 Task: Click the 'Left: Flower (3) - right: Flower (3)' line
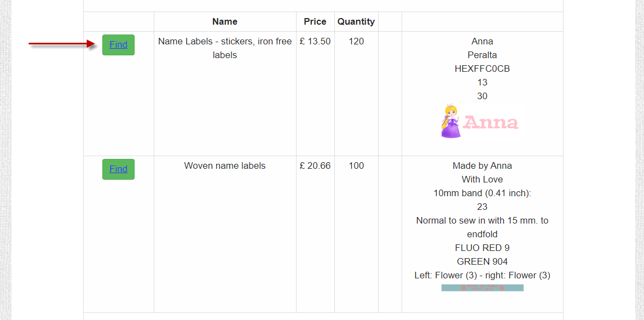pyautogui.click(x=482, y=275)
